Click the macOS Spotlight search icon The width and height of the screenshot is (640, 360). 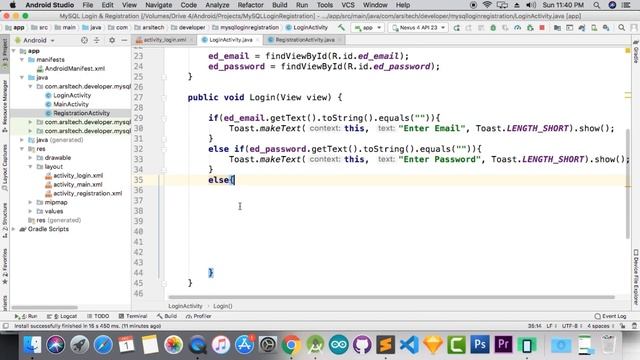click(x=597, y=5)
